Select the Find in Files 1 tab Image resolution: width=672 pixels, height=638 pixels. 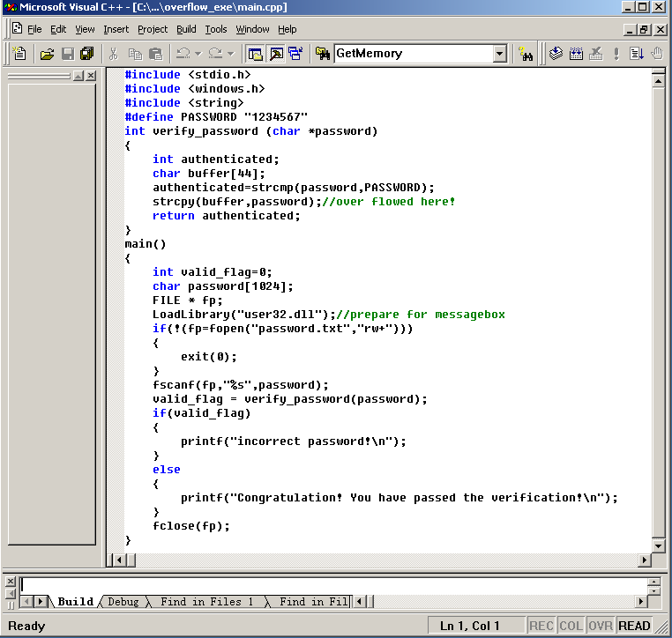click(206, 602)
